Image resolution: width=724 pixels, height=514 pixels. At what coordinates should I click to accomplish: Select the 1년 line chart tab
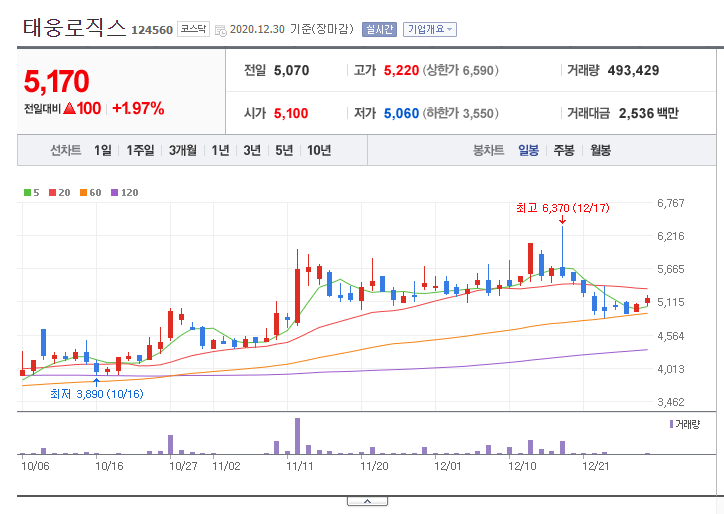pos(220,150)
